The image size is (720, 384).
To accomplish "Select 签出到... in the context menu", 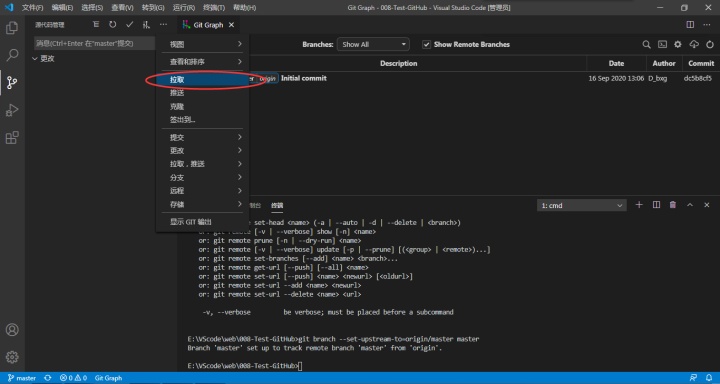I will [x=202, y=120].
